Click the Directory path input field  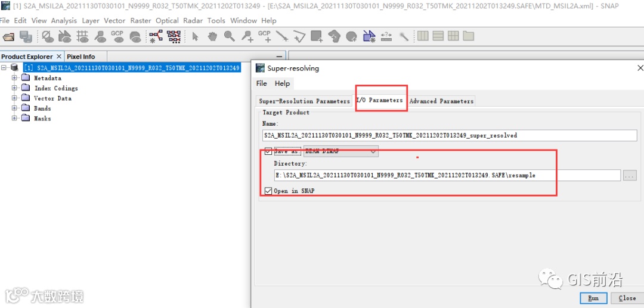tap(447, 176)
